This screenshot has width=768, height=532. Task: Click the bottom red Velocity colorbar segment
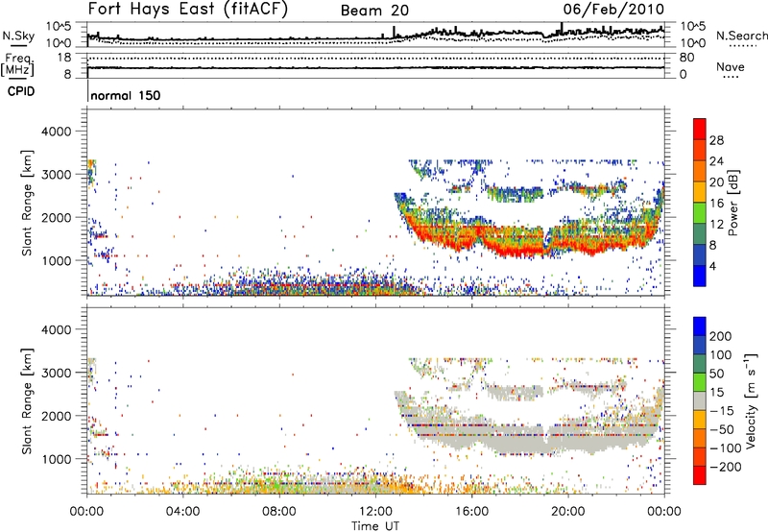click(700, 475)
